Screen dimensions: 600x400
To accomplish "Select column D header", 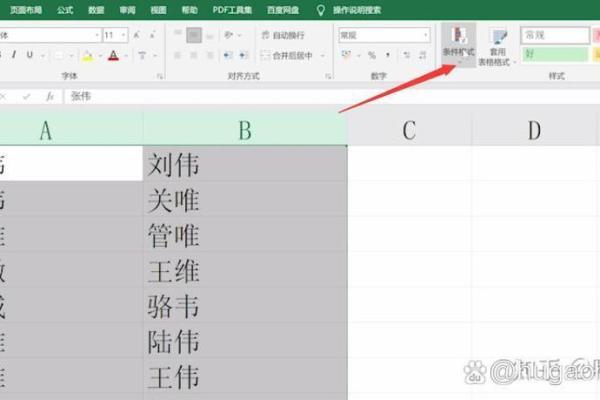I will click(x=534, y=130).
